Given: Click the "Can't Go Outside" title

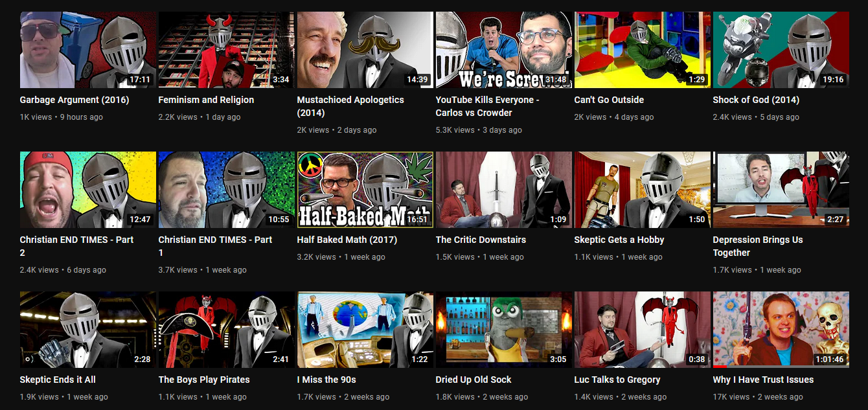Looking at the screenshot, I should click(609, 100).
